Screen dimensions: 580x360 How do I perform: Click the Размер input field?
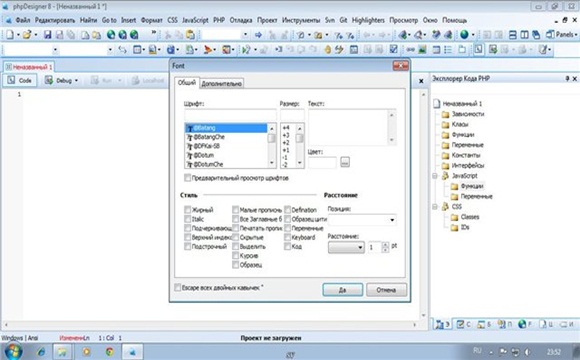coord(292,115)
